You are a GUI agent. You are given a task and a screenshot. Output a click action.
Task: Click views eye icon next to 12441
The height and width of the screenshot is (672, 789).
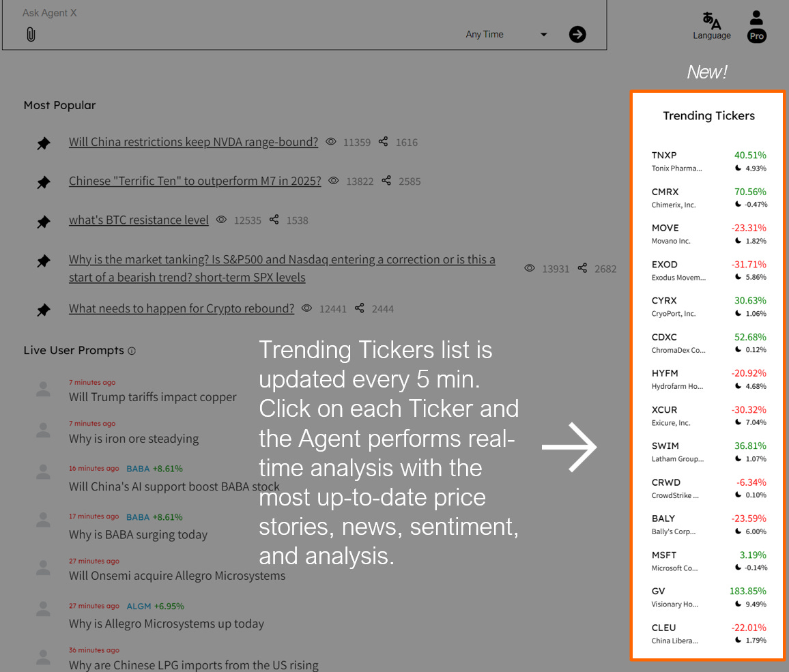[x=306, y=308]
